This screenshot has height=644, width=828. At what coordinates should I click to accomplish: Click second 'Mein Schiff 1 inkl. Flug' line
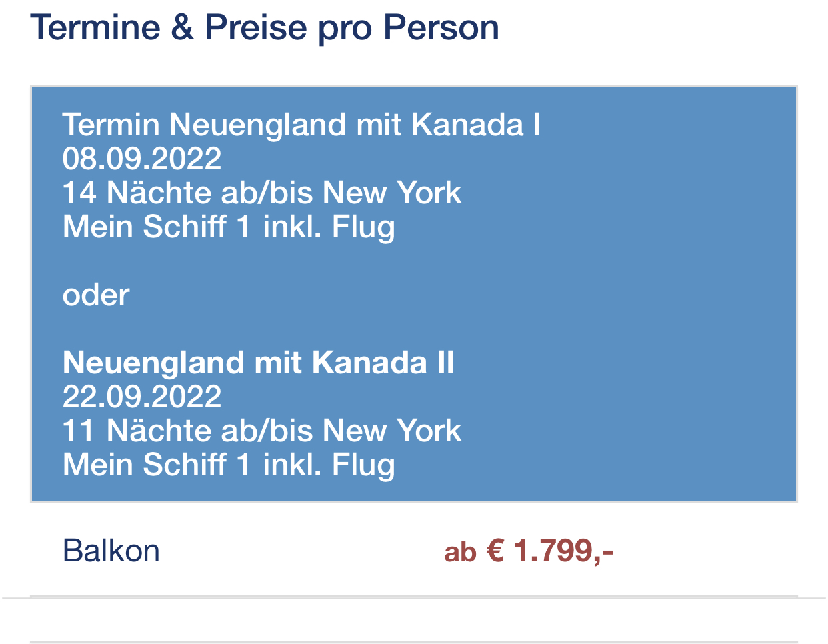(x=229, y=465)
